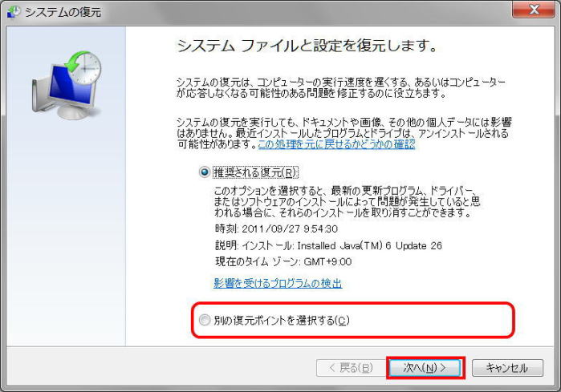
Task: Click the disabled < 戻る(B) button
Action: [x=351, y=368]
